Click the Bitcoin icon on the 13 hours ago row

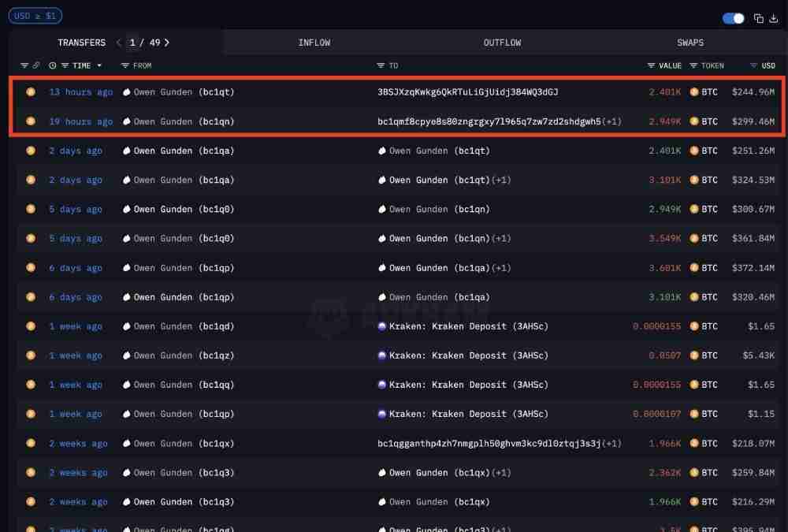point(31,92)
